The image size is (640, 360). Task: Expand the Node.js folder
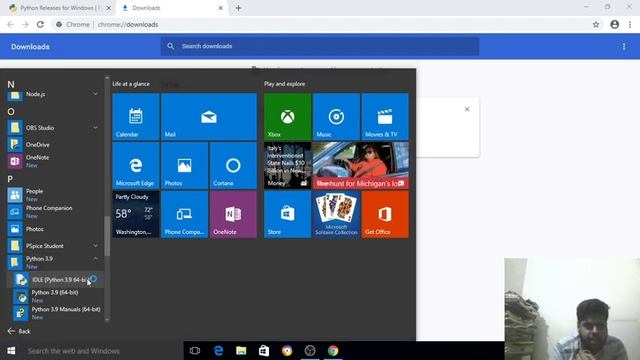tap(95, 94)
